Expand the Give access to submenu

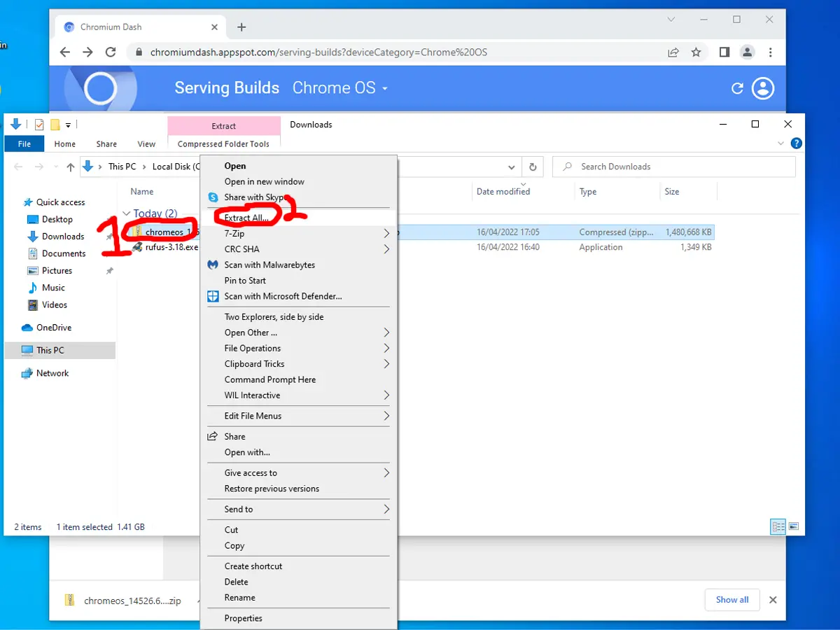[x=298, y=472]
